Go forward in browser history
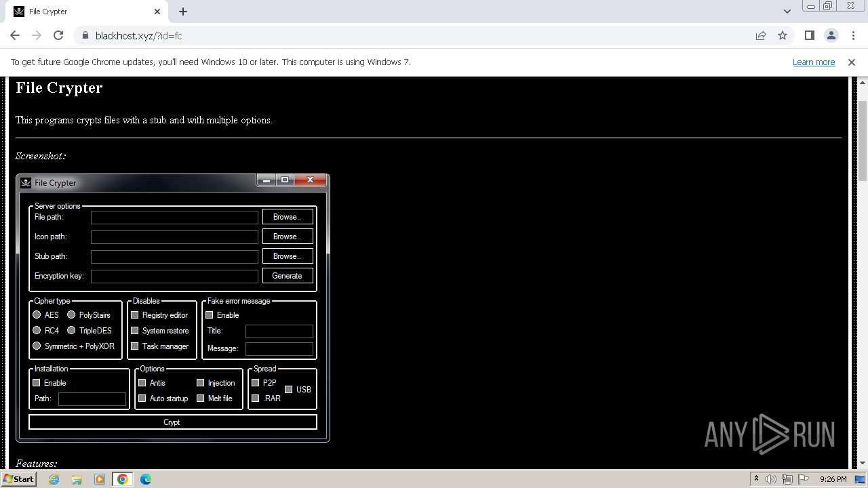The image size is (868, 488). [x=37, y=35]
